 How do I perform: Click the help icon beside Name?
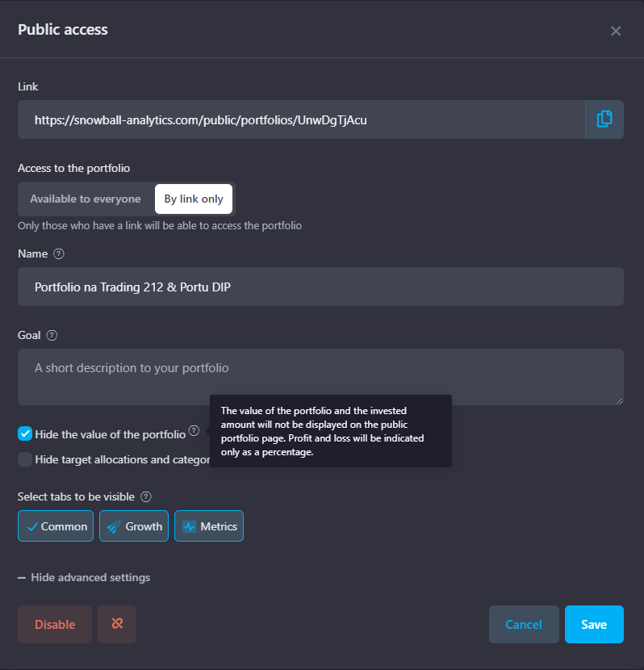point(58,253)
